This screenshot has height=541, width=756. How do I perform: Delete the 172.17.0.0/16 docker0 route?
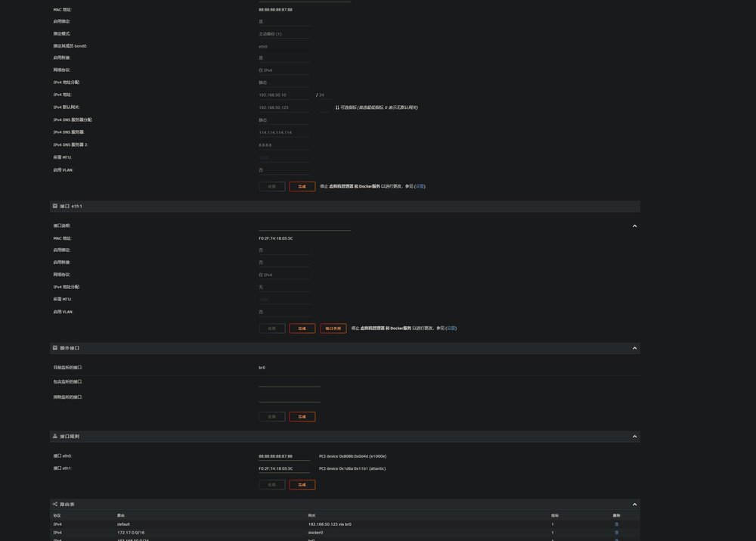[616, 533]
